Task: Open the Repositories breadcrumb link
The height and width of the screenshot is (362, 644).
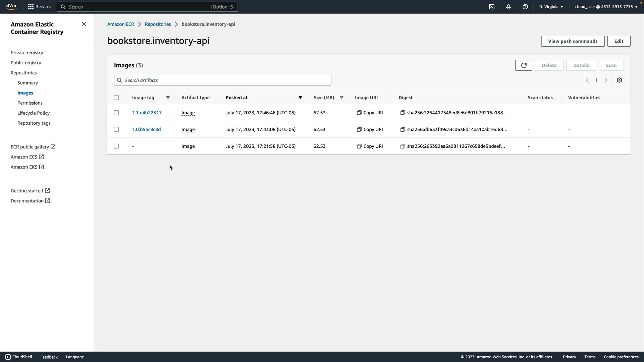Action: pos(158,24)
